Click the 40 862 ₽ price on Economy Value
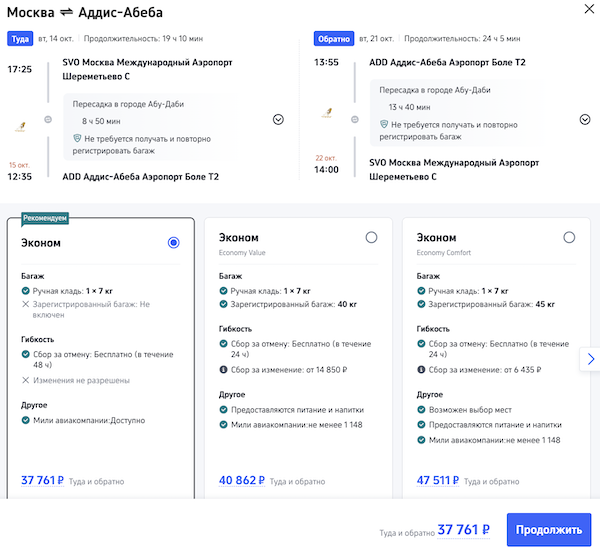The width and height of the screenshot is (600, 549). (x=241, y=480)
